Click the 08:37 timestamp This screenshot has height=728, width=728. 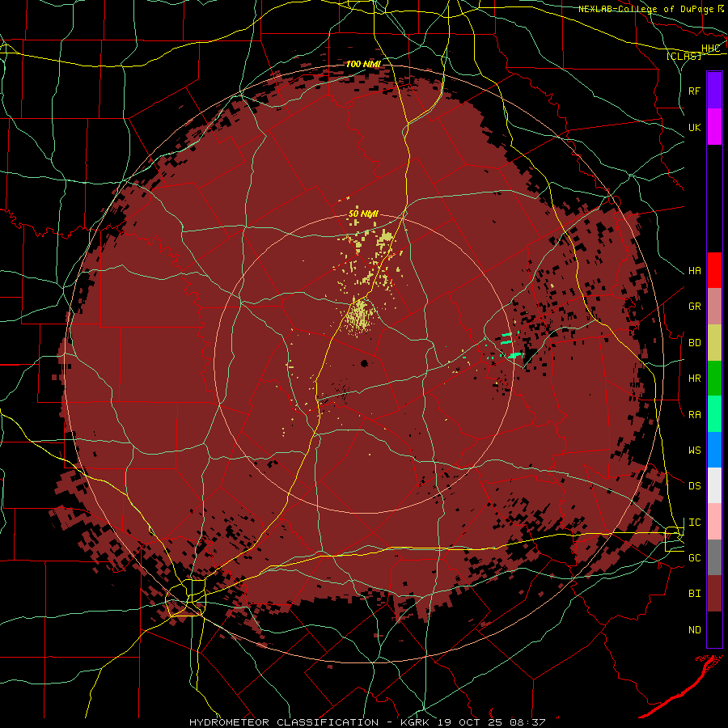527,722
